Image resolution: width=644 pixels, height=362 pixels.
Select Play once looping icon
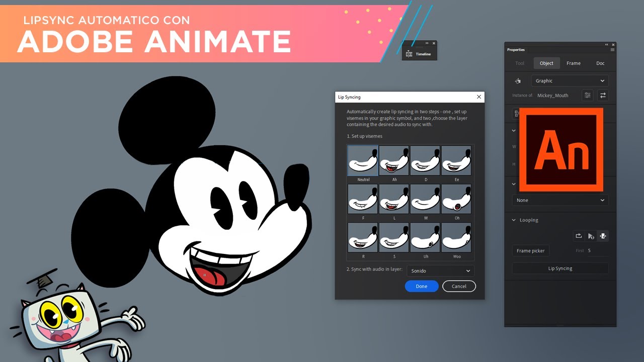pyautogui.click(x=591, y=236)
